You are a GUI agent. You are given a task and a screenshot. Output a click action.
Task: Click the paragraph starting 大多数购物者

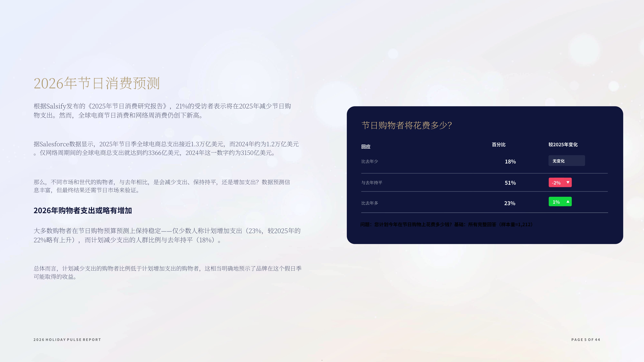[x=167, y=235]
